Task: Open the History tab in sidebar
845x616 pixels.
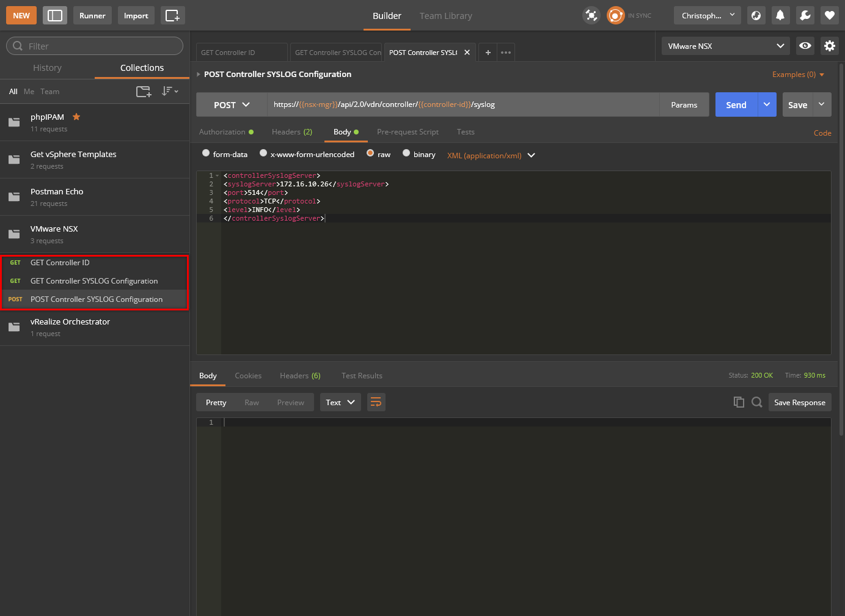Action: click(47, 68)
